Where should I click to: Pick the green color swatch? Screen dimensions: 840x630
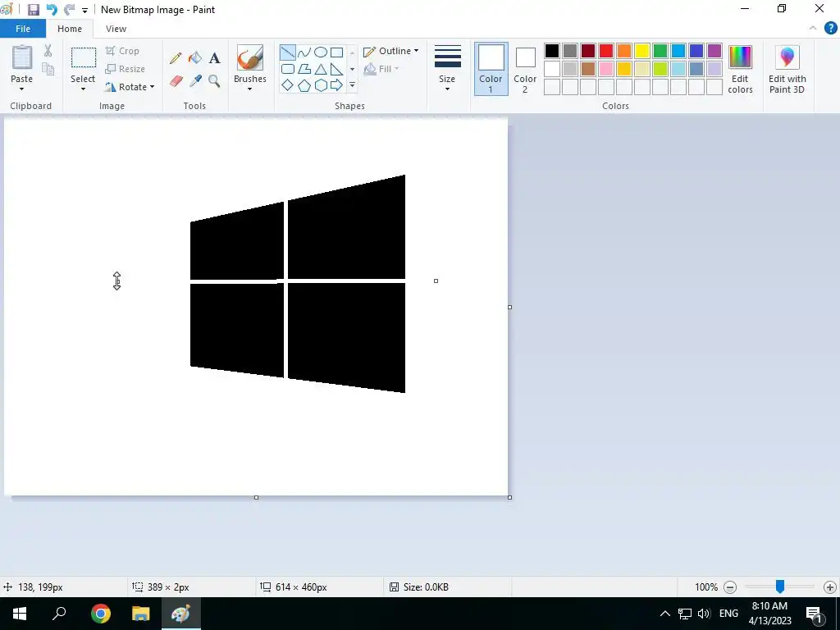660,51
